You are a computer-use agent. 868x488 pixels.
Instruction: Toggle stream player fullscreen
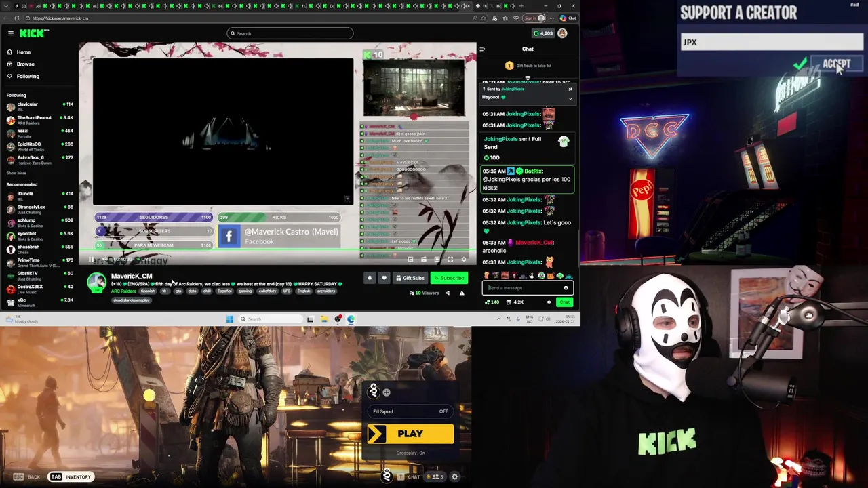[450, 259]
